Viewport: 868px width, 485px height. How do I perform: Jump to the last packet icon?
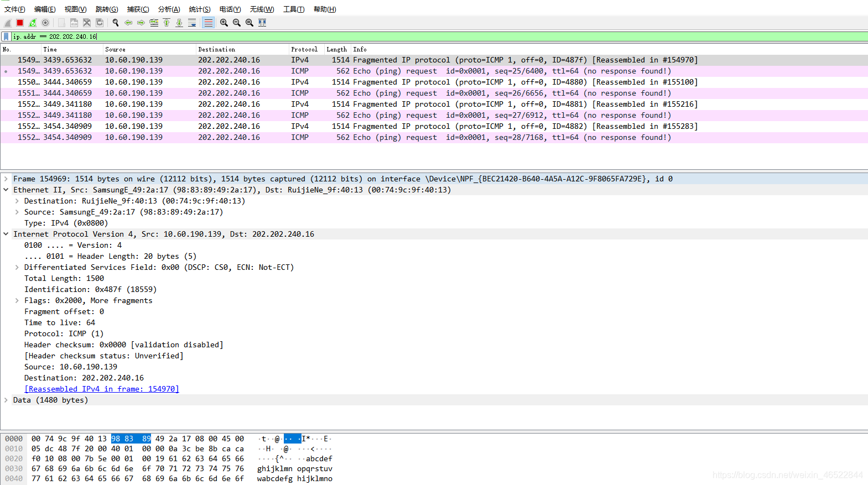point(179,23)
